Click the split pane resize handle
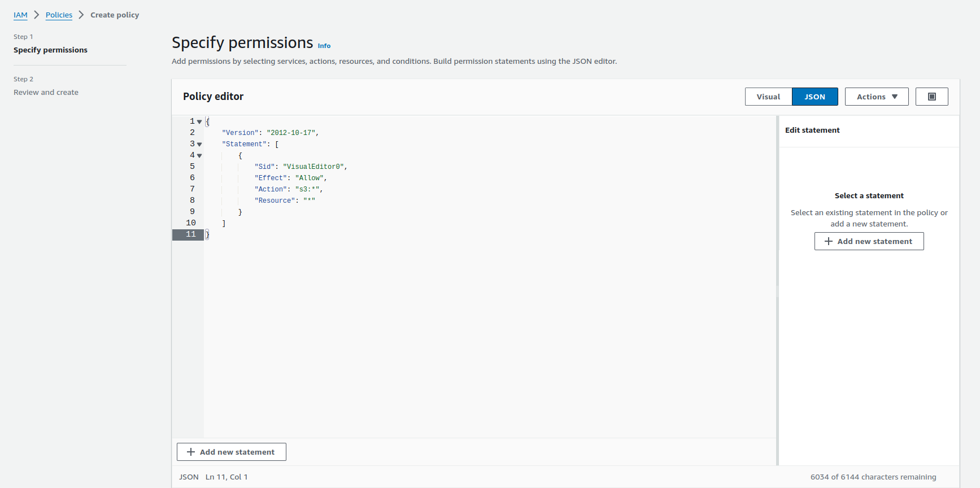Image resolution: width=980 pixels, height=488 pixels. coord(777,291)
